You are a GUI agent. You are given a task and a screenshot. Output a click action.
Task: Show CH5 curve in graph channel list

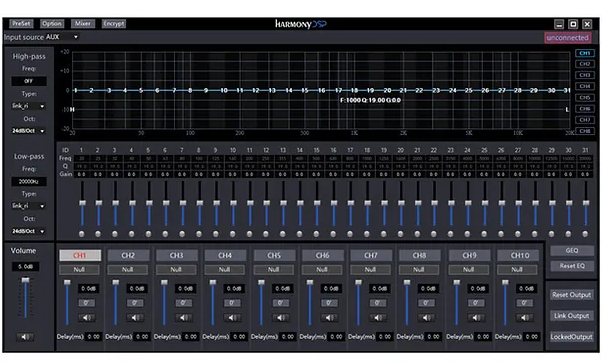pyautogui.click(x=585, y=98)
